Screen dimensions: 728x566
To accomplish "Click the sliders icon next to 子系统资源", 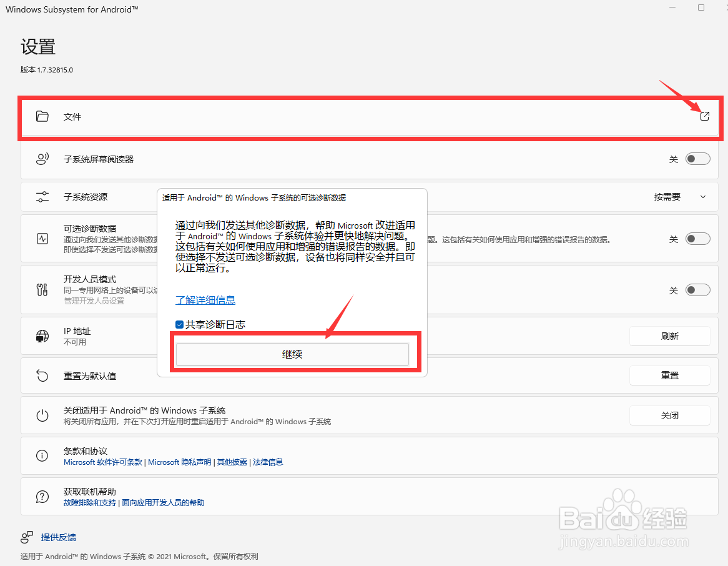I will tap(42, 196).
